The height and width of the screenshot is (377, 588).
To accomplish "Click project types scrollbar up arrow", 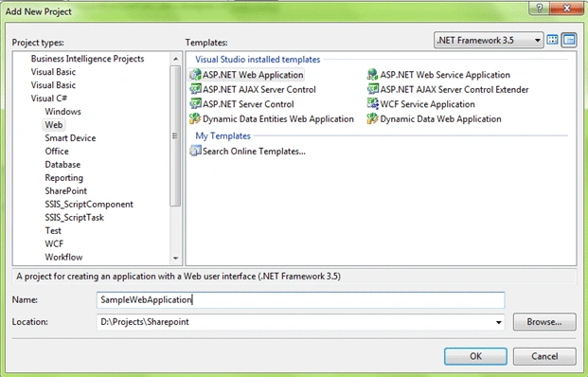I will click(175, 59).
